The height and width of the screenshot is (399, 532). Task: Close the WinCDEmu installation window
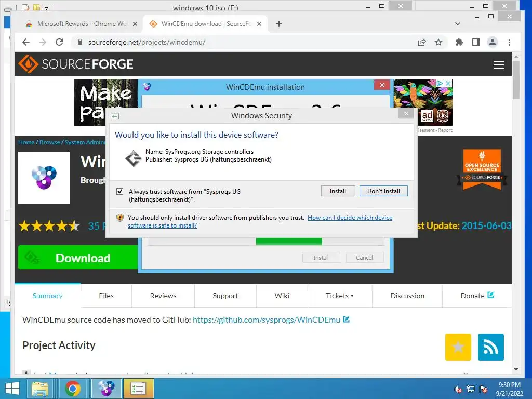382,85
